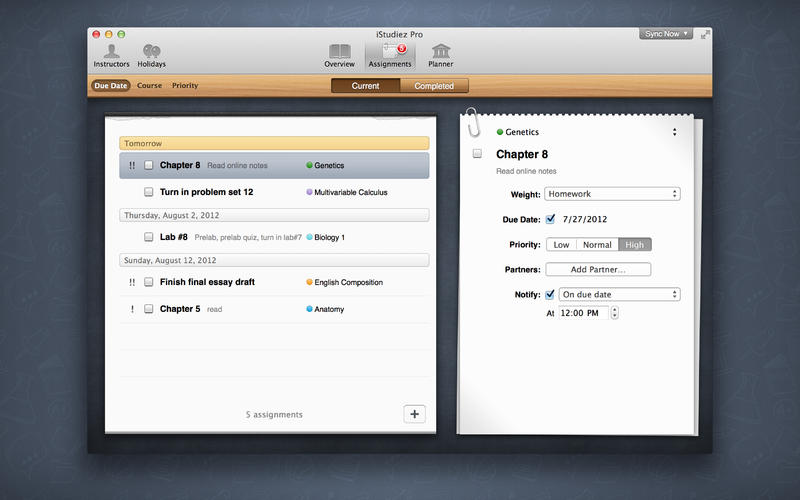Adjust the notify time stepper
This screenshot has width=800, height=500.
tap(614, 313)
